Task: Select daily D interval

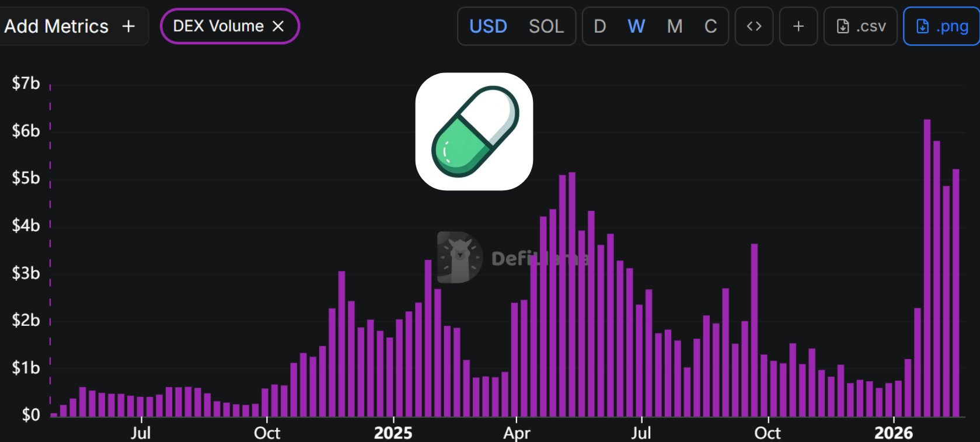Action: (x=599, y=26)
